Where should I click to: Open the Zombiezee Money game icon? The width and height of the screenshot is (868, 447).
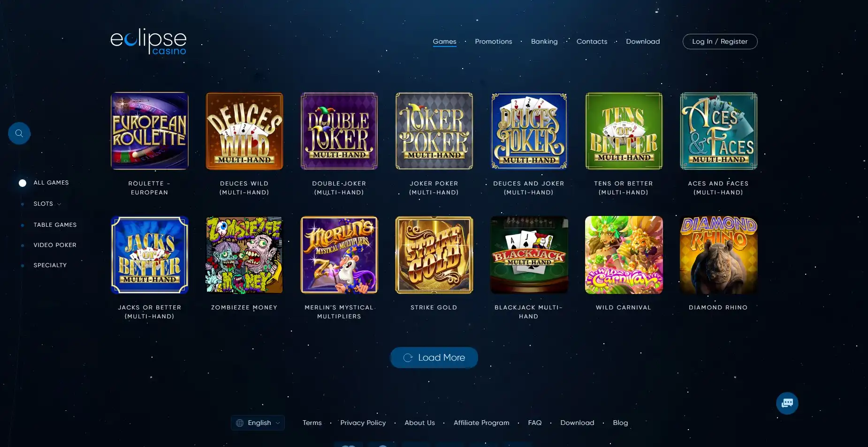click(244, 255)
